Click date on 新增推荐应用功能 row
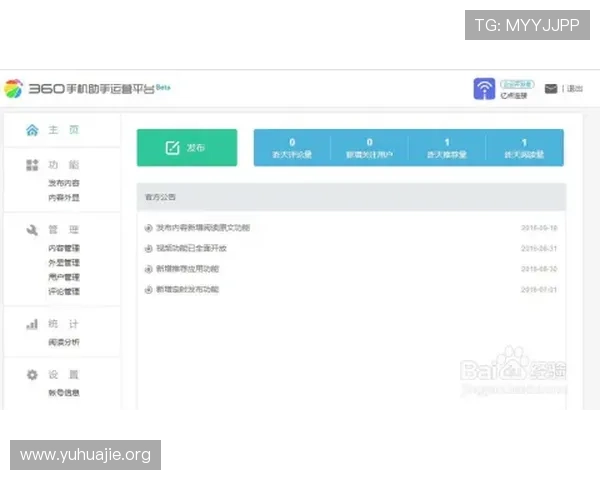600x480 pixels. 539,269
